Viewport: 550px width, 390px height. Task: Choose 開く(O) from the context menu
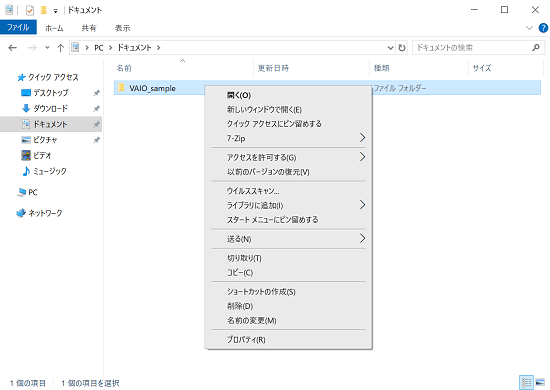[x=288, y=95]
